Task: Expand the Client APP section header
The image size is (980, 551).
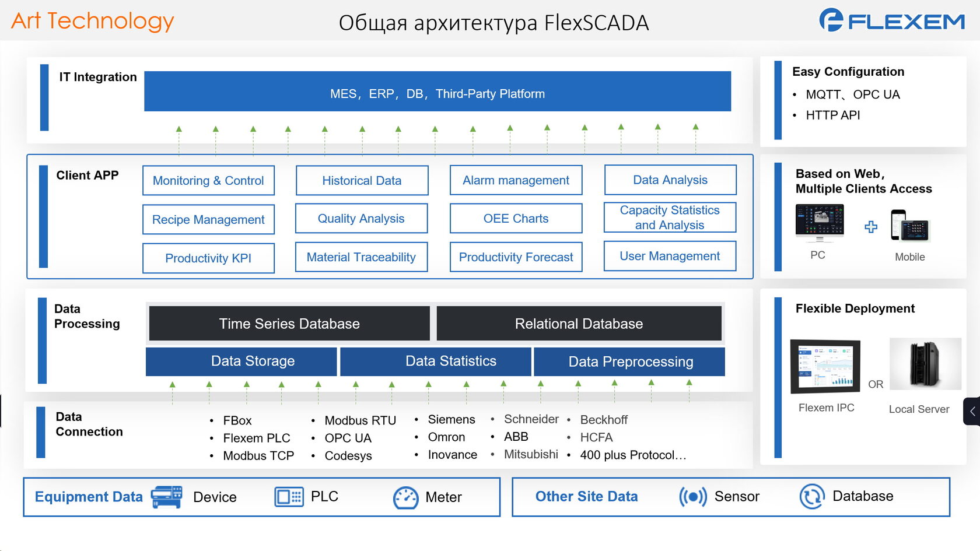Action: coord(87,175)
